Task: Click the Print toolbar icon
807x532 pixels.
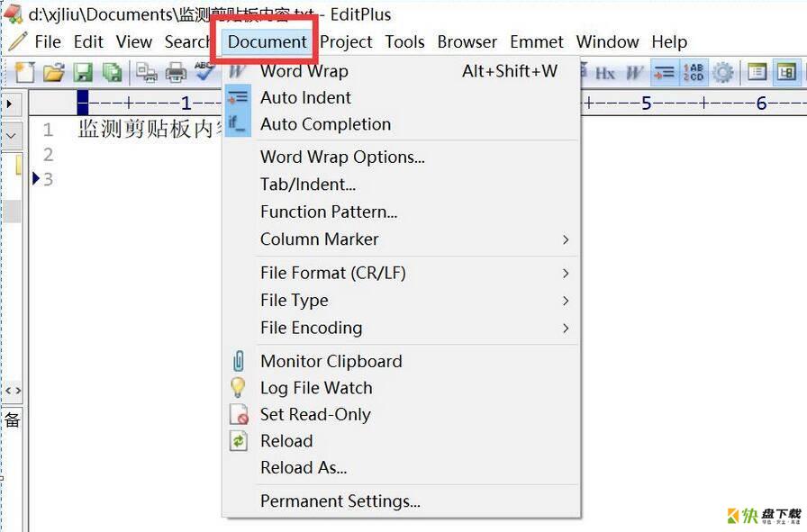Action: click(x=176, y=72)
